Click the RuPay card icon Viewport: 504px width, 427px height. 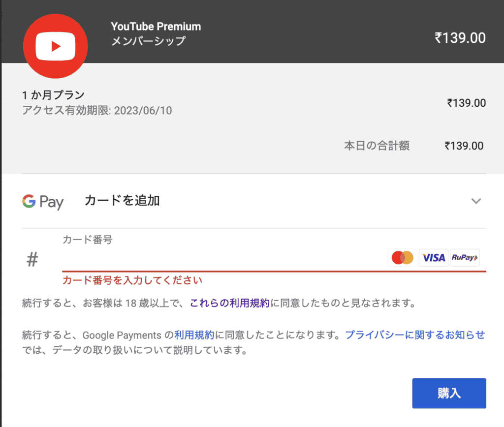(x=465, y=258)
